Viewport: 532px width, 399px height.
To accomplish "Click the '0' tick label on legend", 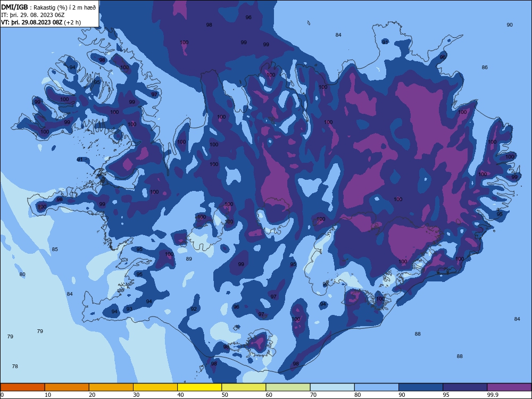I will tap(2, 395).
